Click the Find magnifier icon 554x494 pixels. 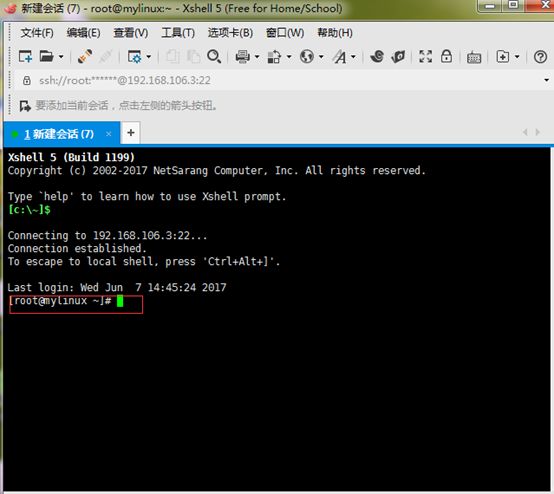(x=214, y=56)
